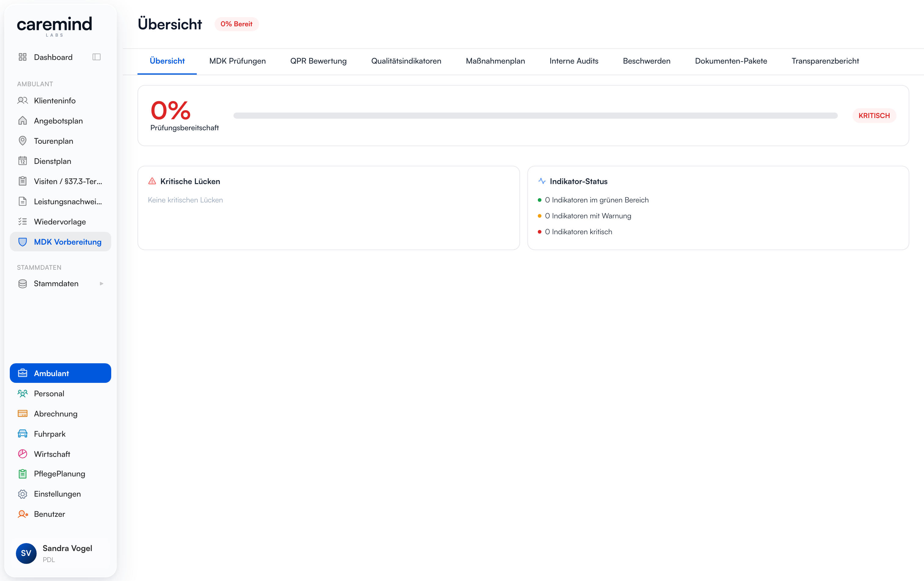Click the Einstellungen gear icon

coord(23,494)
